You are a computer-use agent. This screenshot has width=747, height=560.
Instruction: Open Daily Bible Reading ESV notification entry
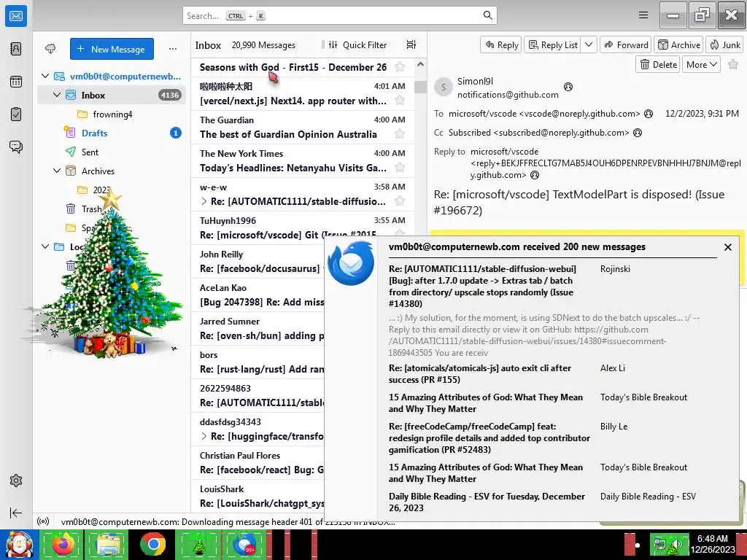point(553,502)
